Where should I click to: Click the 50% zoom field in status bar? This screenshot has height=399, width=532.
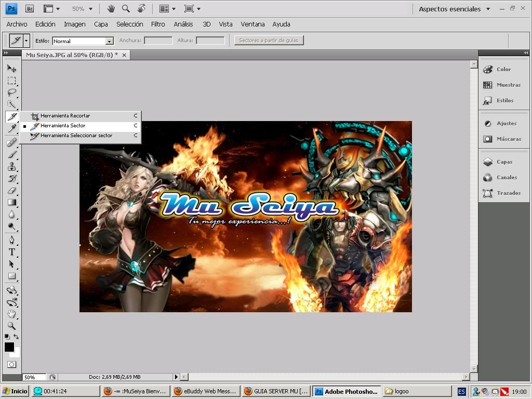click(x=34, y=377)
